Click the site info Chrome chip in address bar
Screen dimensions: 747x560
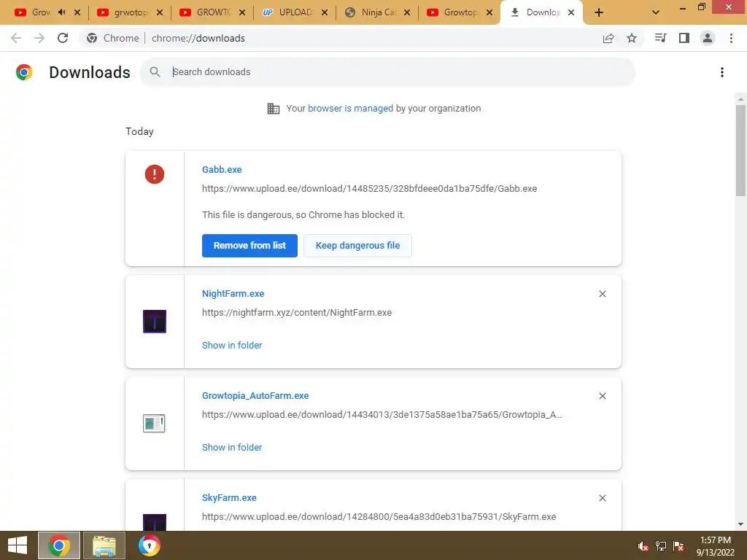pyautogui.click(x=113, y=38)
